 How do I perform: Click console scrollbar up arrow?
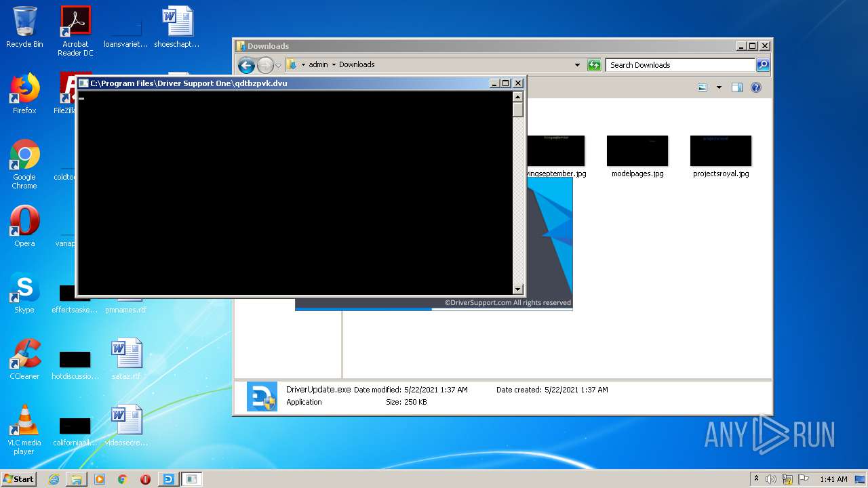point(518,97)
